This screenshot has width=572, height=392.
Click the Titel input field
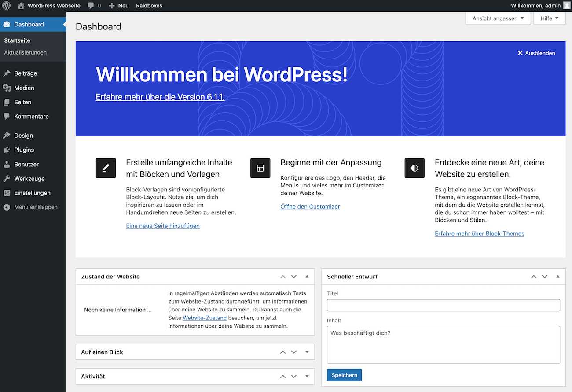(444, 305)
